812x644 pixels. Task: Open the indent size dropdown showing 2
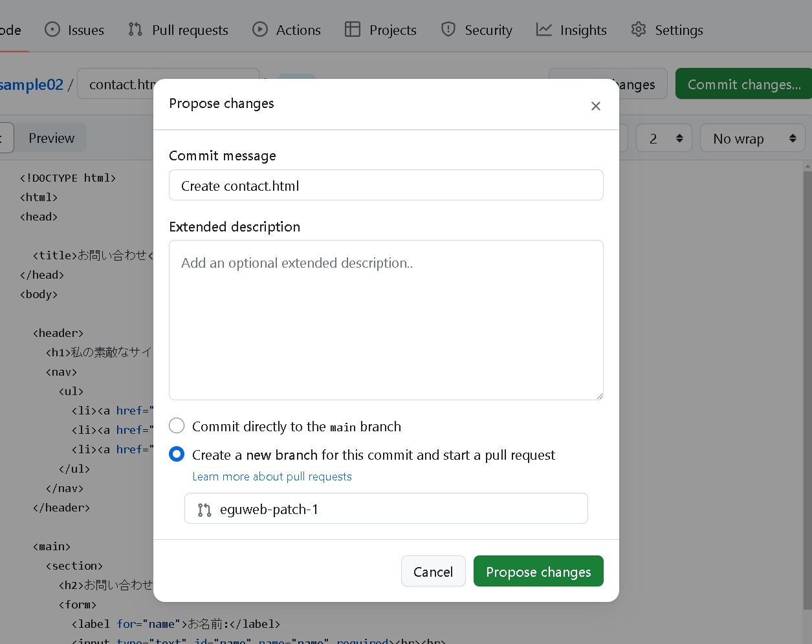(664, 138)
